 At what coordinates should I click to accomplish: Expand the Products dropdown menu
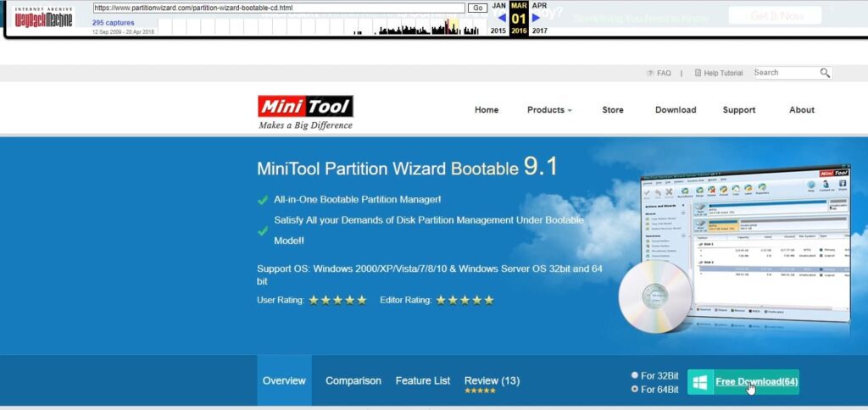point(549,110)
